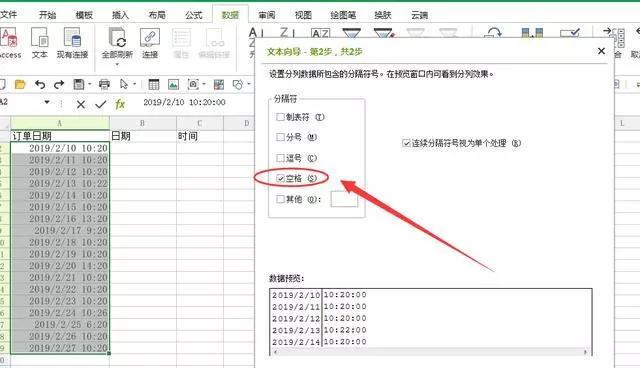Toggle 连续分隔符号视为单个处理 checkbox
Image resolution: width=640 pixels, height=368 pixels.
point(406,143)
